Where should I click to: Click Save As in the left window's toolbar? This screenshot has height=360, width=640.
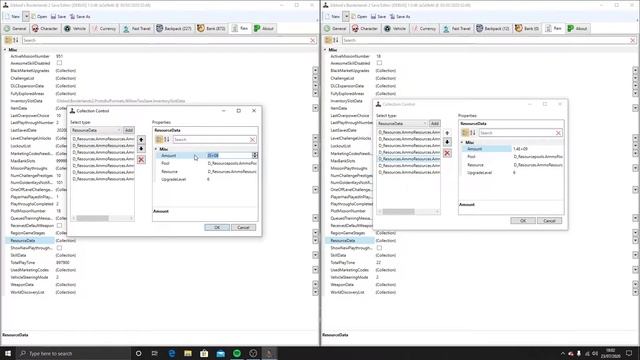80,17
